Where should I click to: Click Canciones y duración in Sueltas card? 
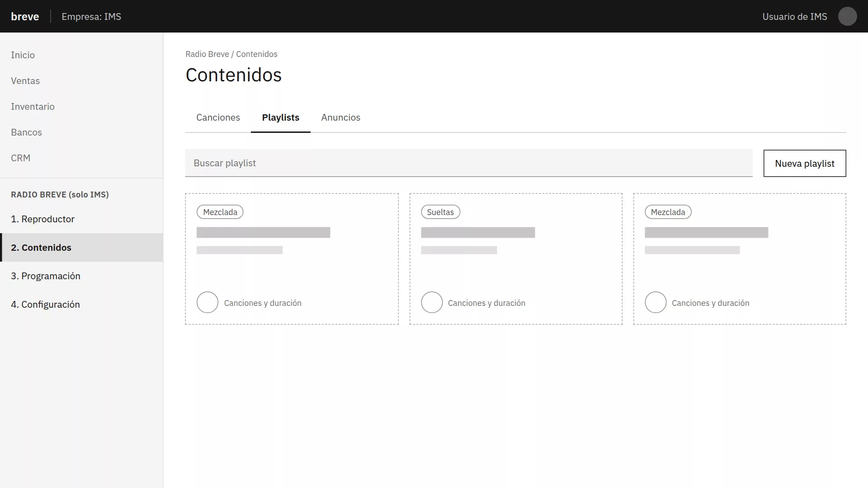[486, 303]
